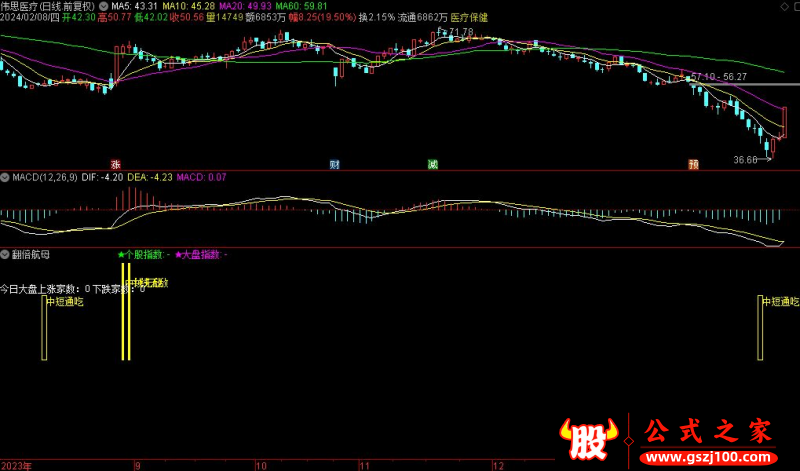Click the left 中短通吃 signal label
Image resolution: width=800 pixels, height=471 pixels.
pyautogui.click(x=65, y=302)
